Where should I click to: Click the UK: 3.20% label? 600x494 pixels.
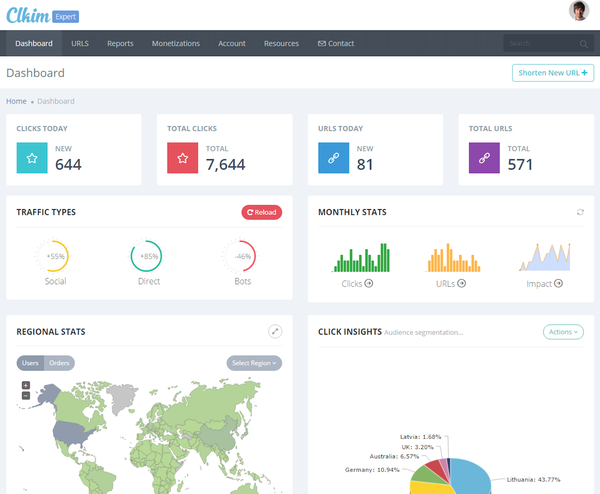point(417,447)
